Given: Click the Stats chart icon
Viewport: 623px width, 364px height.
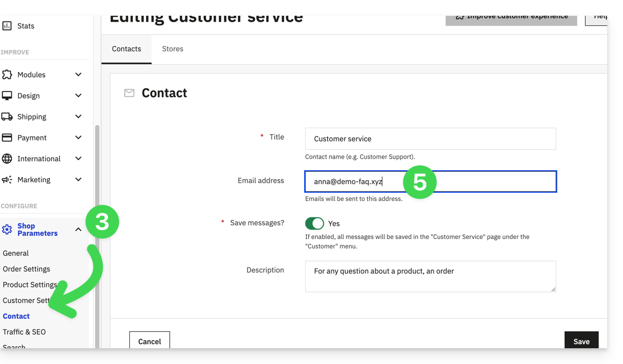Looking at the screenshot, I should [7, 26].
